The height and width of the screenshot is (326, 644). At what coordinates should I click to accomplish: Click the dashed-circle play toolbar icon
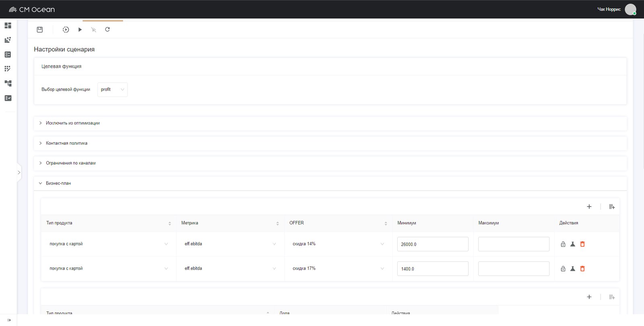66,29
